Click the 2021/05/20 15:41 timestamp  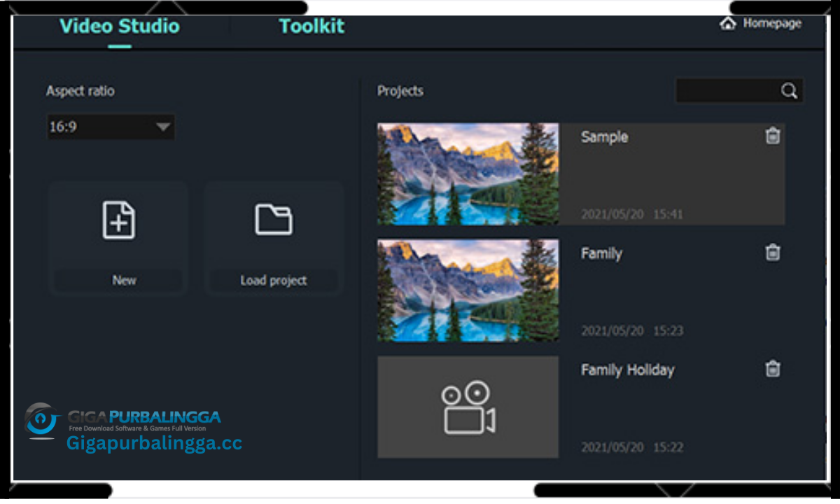(631, 214)
